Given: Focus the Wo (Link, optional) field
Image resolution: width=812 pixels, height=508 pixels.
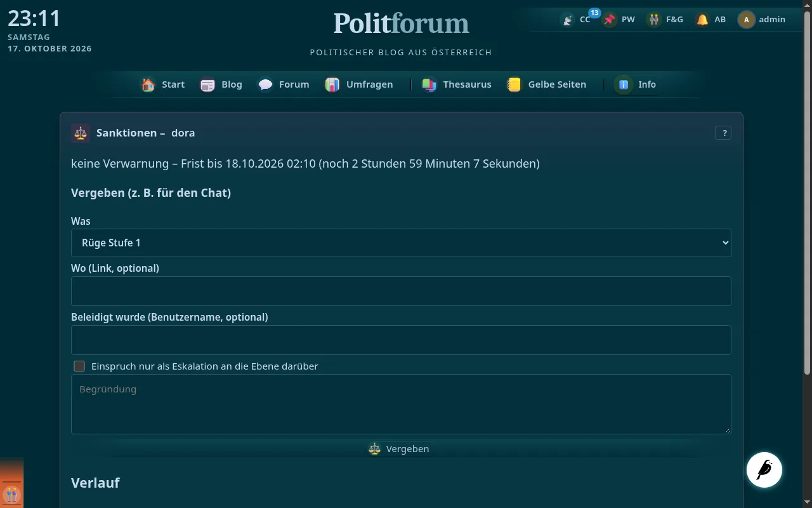Looking at the screenshot, I should pyautogui.click(x=401, y=291).
